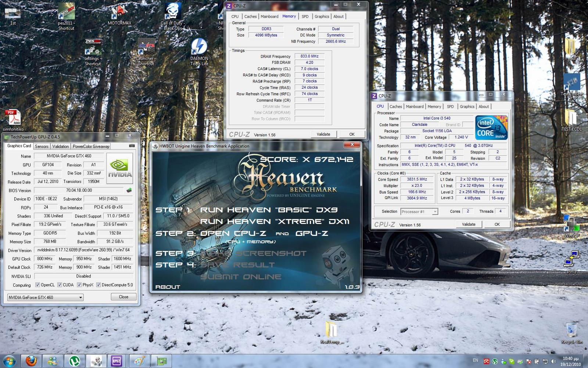This screenshot has width=588, height=368.
Task: Expand the NVIDIA GeForce GTX 460 dropdown
Action: click(45, 297)
